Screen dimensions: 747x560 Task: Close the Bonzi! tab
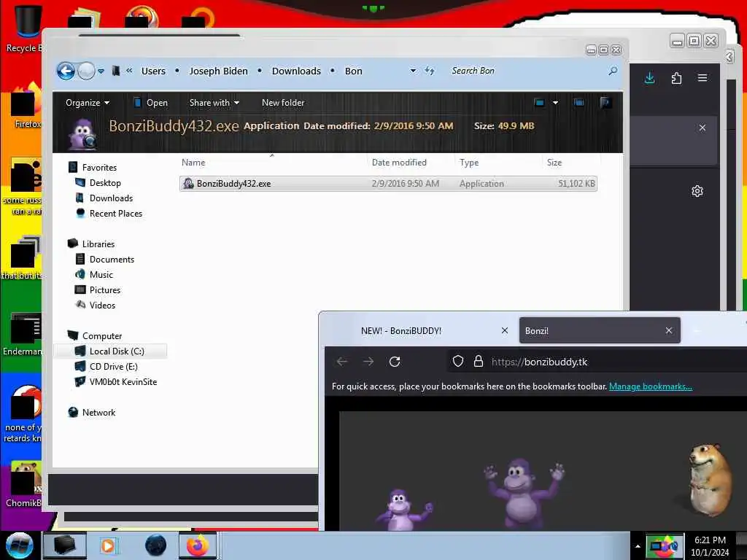click(x=669, y=330)
